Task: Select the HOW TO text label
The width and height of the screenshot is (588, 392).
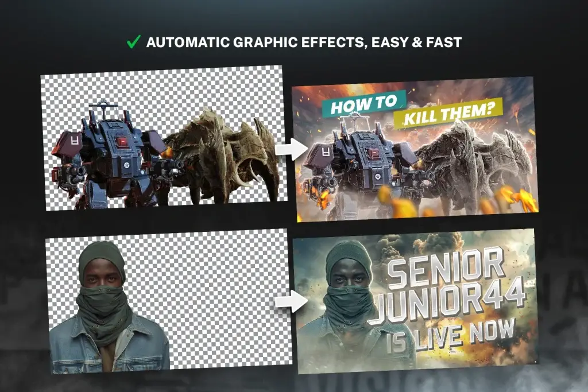Action: coord(363,105)
